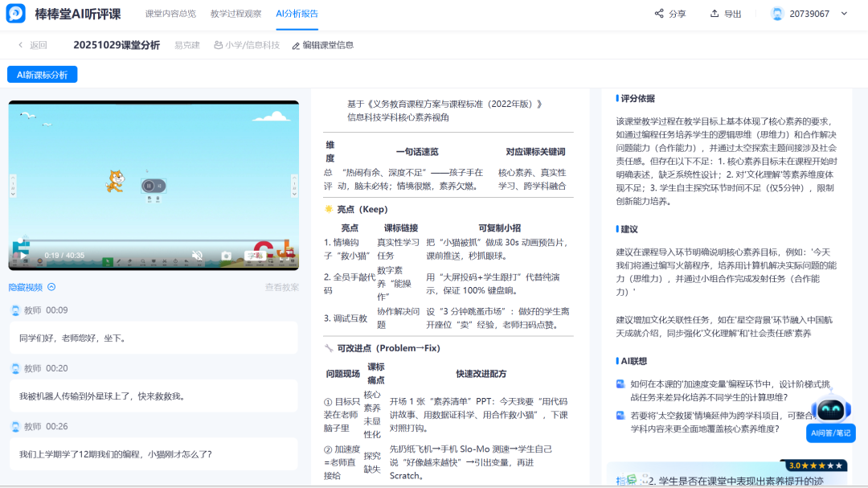868x488 pixels.
Task: Collapse using the chevron next to 隐藏视频
Action: (51, 286)
